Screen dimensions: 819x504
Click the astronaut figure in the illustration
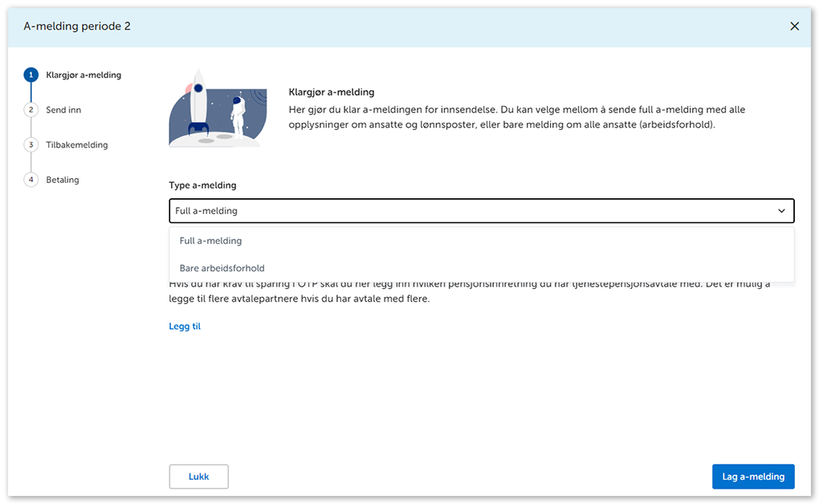(x=238, y=120)
